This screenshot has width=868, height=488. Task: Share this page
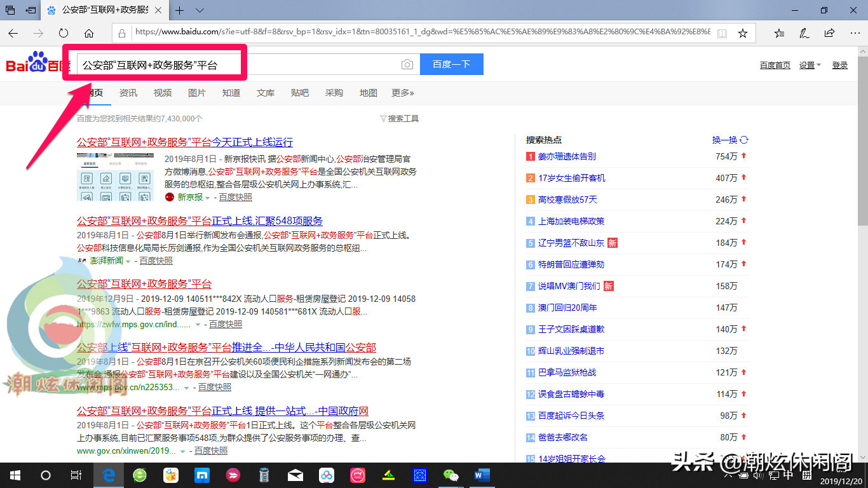[829, 33]
